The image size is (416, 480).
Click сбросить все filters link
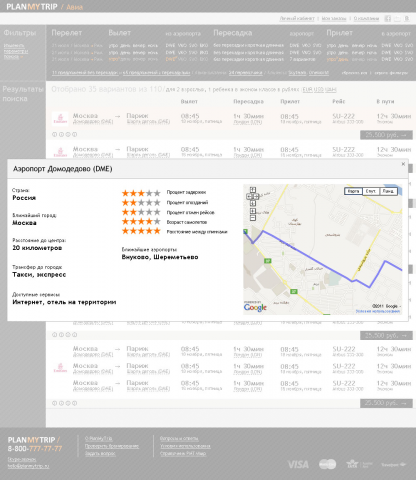click(354, 73)
